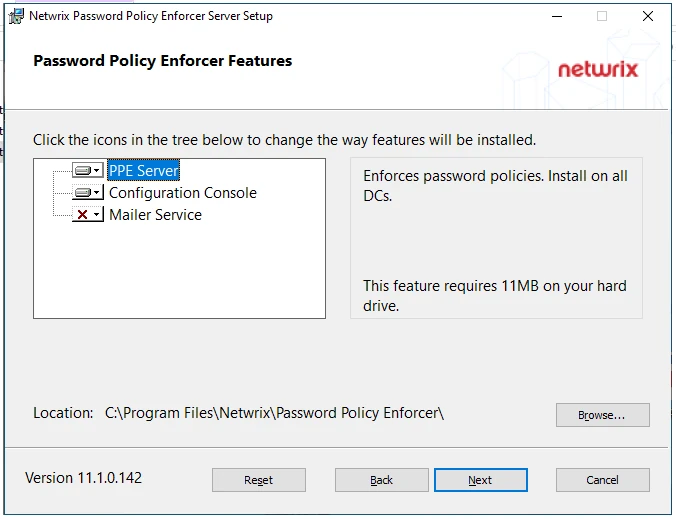Open the PPE Server install option arrow

(x=97, y=171)
